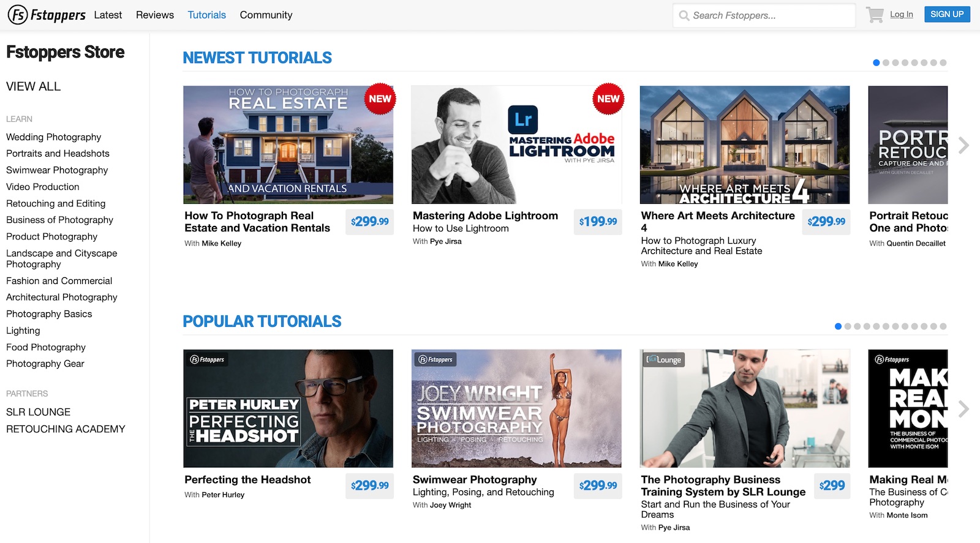Select last pagination dot in Popular Tutorials
The height and width of the screenshot is (543, 980).
pos(943,326)
